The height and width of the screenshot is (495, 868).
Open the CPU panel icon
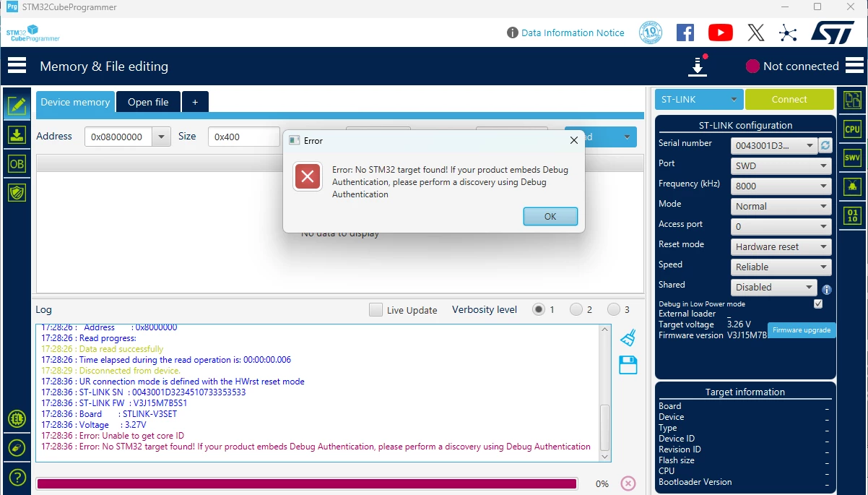point(853,129)
